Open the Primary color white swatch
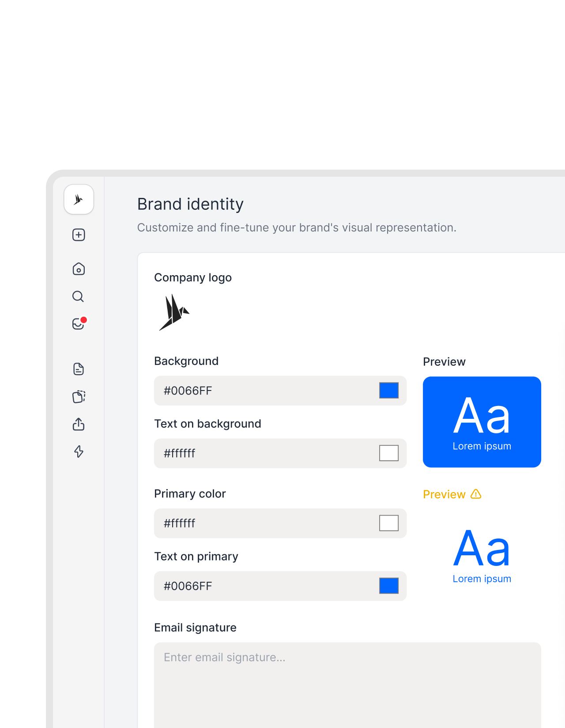Screen dimensions: 565x728 389,523
